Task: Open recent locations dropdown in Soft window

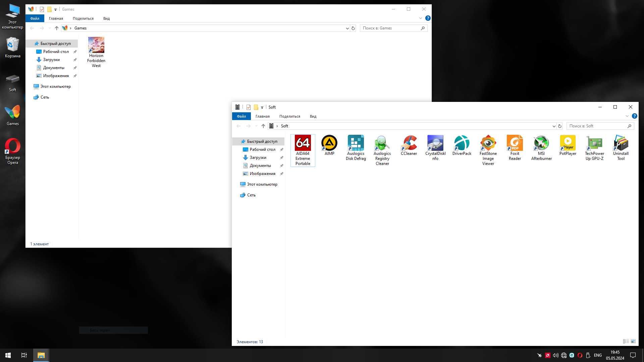Action: click(256, 126)
